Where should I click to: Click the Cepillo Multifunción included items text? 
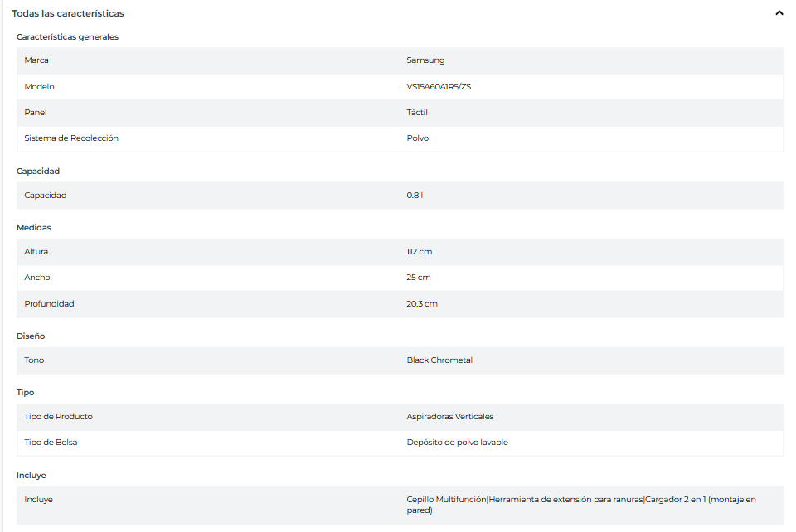pyautogui.click(x=446, y=500)
